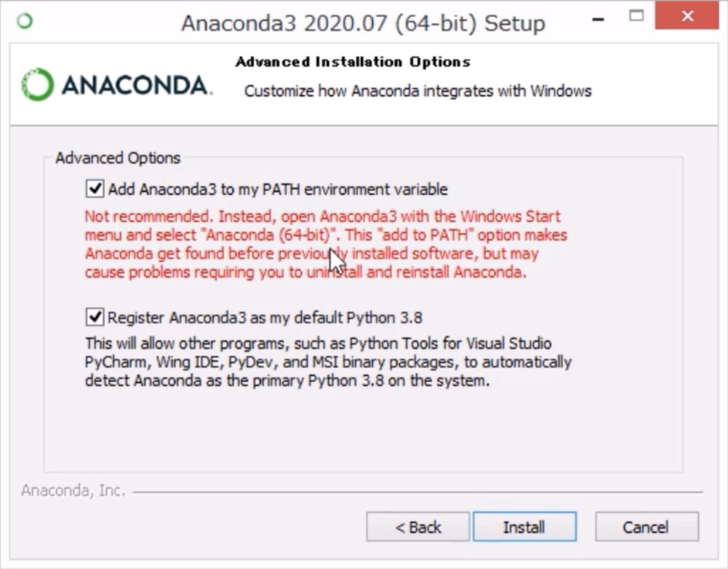Click the "Register Anaconda3 as my default Python 3.8" label
Screen dimensions: 728x569
(265, 318)
